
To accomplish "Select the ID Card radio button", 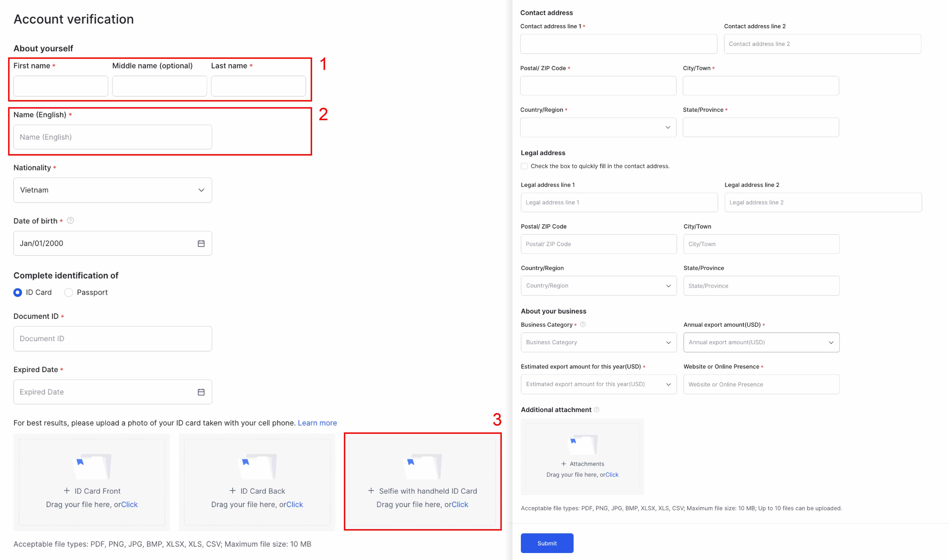I will click(x=18, y=293).
